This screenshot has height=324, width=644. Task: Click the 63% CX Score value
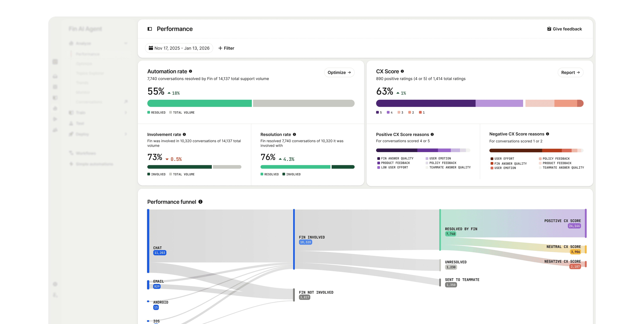click(385, 92)
